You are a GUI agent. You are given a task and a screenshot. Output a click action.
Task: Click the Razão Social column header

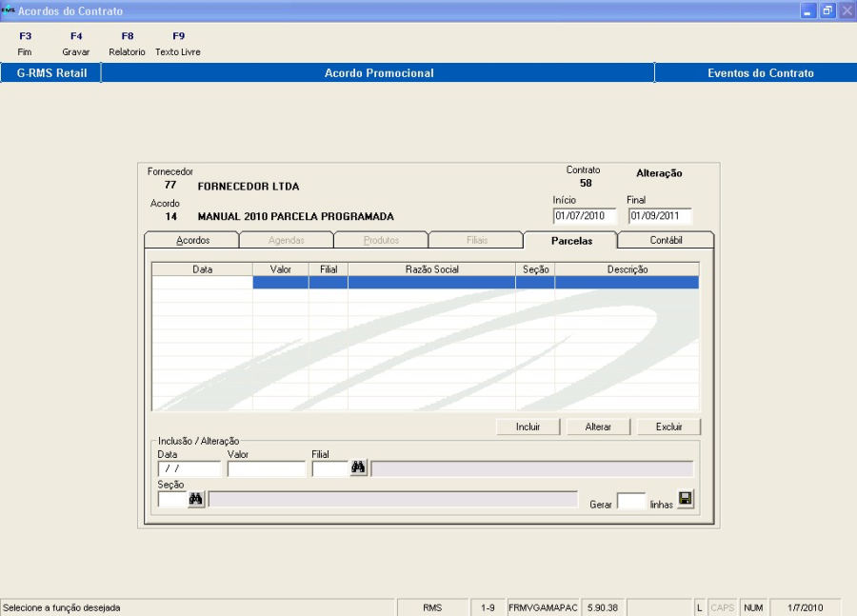(431, 268)
